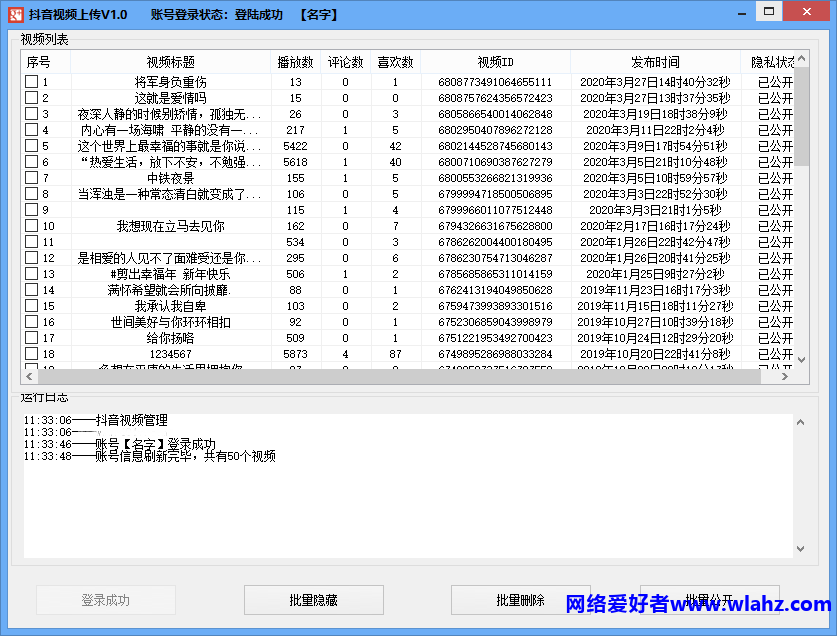Select video title 1234567
The width and height of the screenshot is (837, 636).
pos(171,354)
